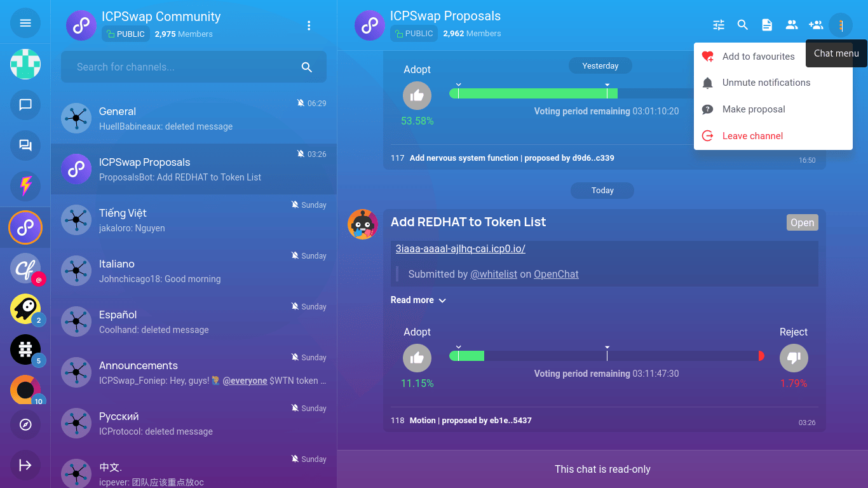This screenshot has width=868, height=488.
Task: Open the lightning bolt favourites section
Action: [25, 186]
